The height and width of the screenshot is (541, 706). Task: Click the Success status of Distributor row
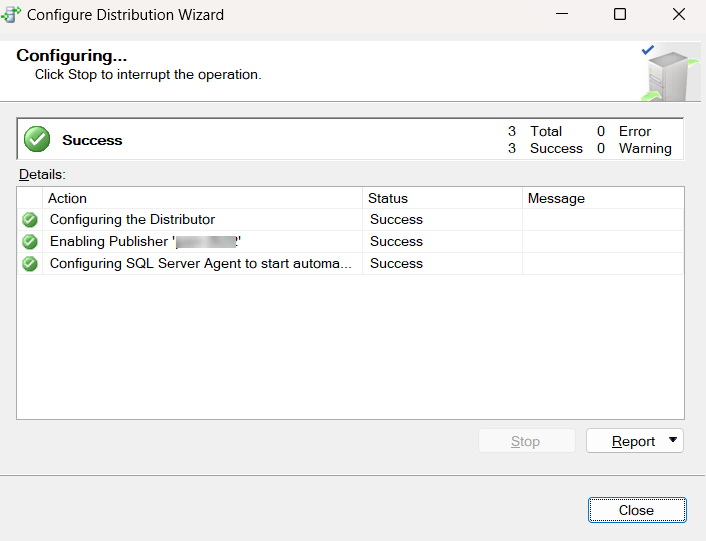pos(396,220)
